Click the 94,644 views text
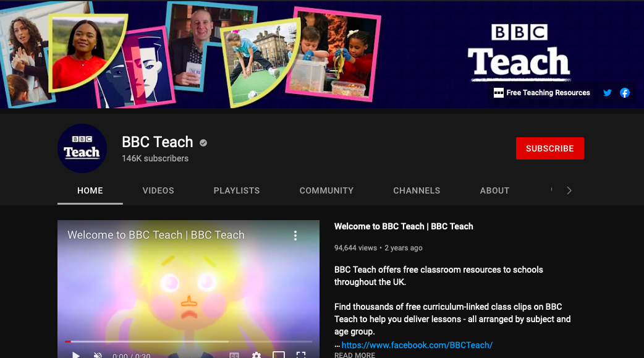The height and width of the screenshot is (358, 644). (355, 248)
